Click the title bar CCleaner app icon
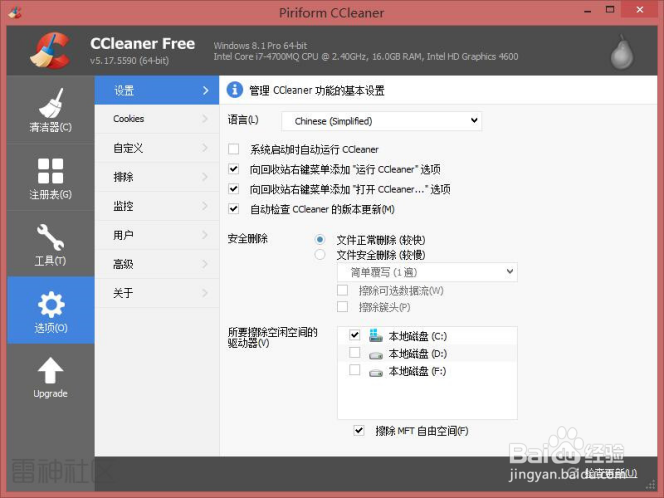The height and width of the screenshot is (498, 664). coord(15,12)
